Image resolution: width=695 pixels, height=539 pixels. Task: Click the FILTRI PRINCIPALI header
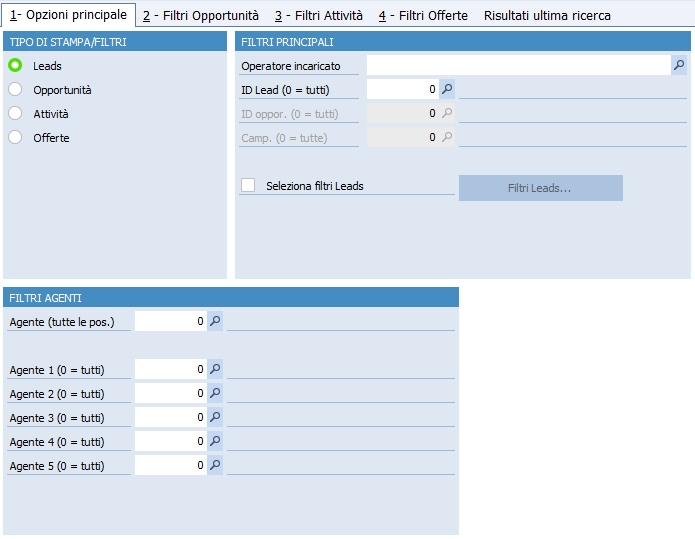[x=463, y=42]
